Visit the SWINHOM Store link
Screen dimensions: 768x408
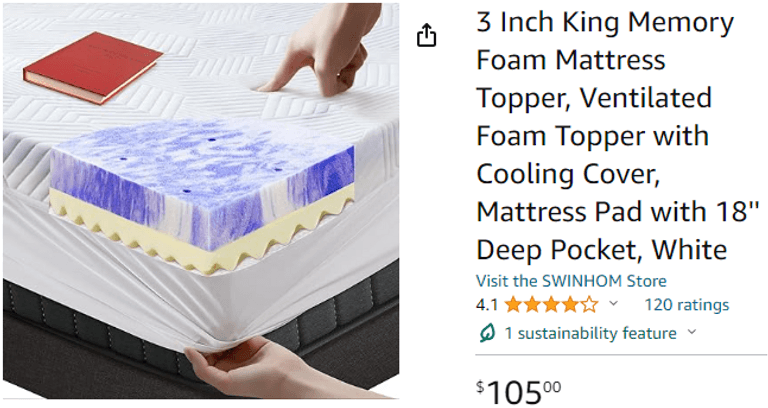571,281
